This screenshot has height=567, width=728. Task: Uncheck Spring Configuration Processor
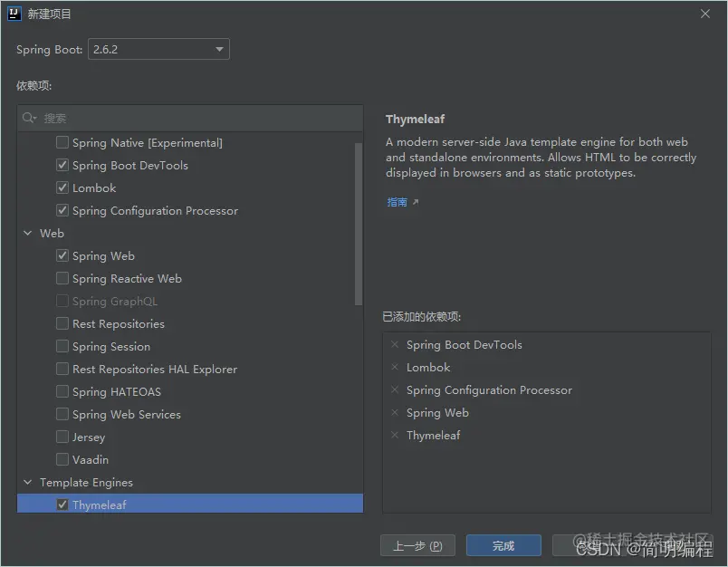pyautogui.click(x=62, y=210)
